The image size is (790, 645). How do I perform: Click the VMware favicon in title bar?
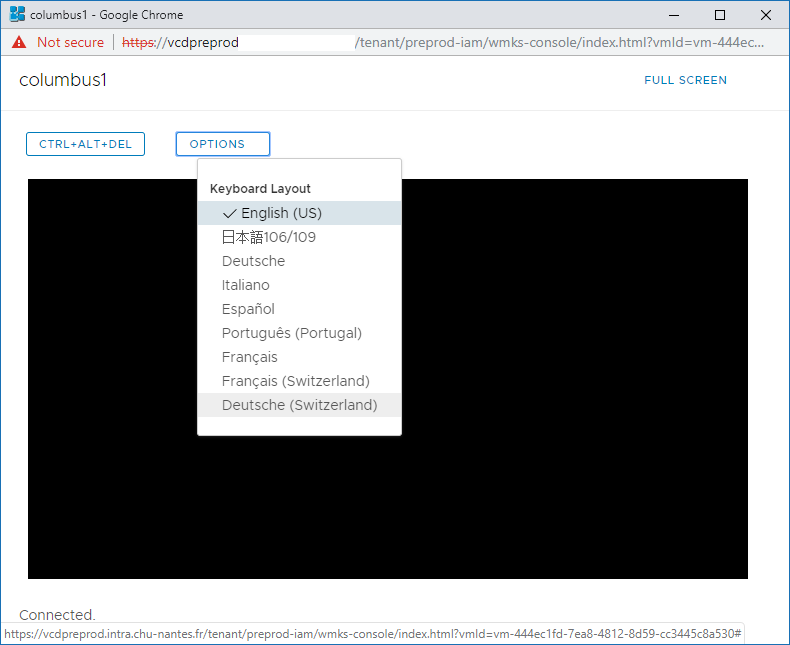point(17,15)
